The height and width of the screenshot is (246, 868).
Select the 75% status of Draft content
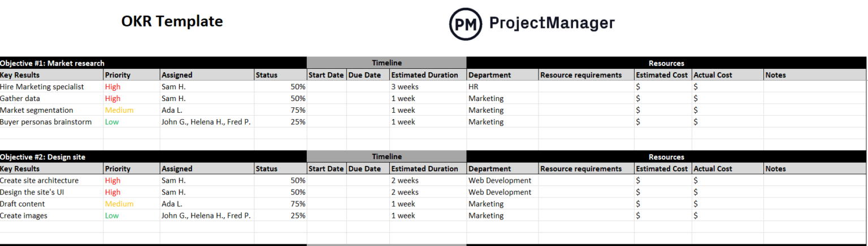[x=298, y=204]
